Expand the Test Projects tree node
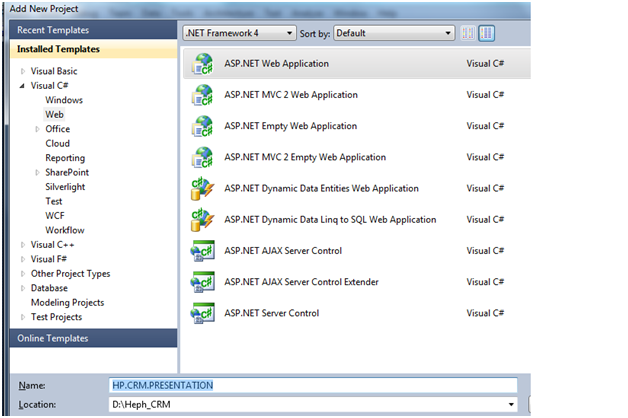The width and height of the screenshot is (628, 418). click(x=23, y=317)
